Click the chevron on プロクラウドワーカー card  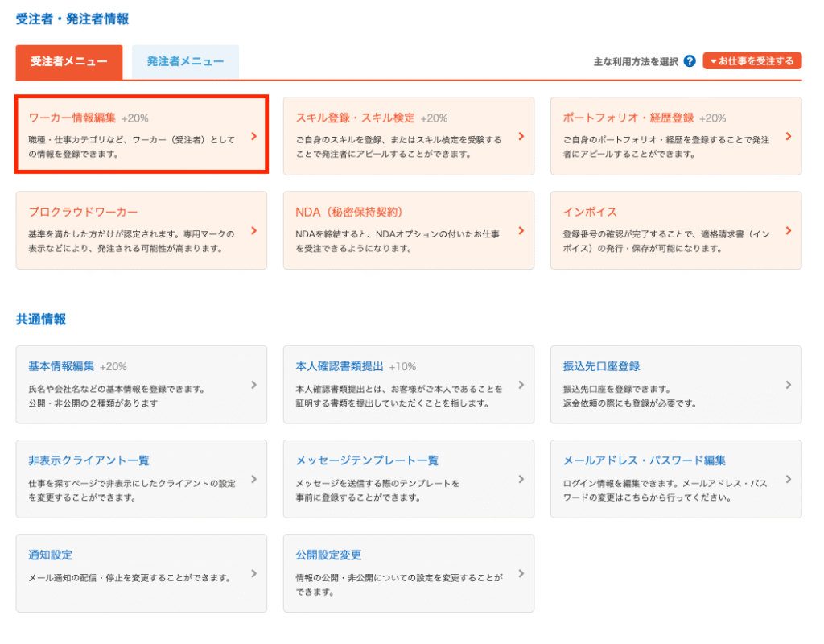click(x=253, y=230)
